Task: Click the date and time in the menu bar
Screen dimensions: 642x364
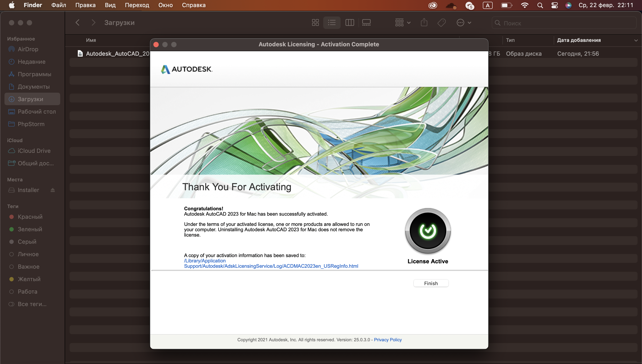Action: 606,5
